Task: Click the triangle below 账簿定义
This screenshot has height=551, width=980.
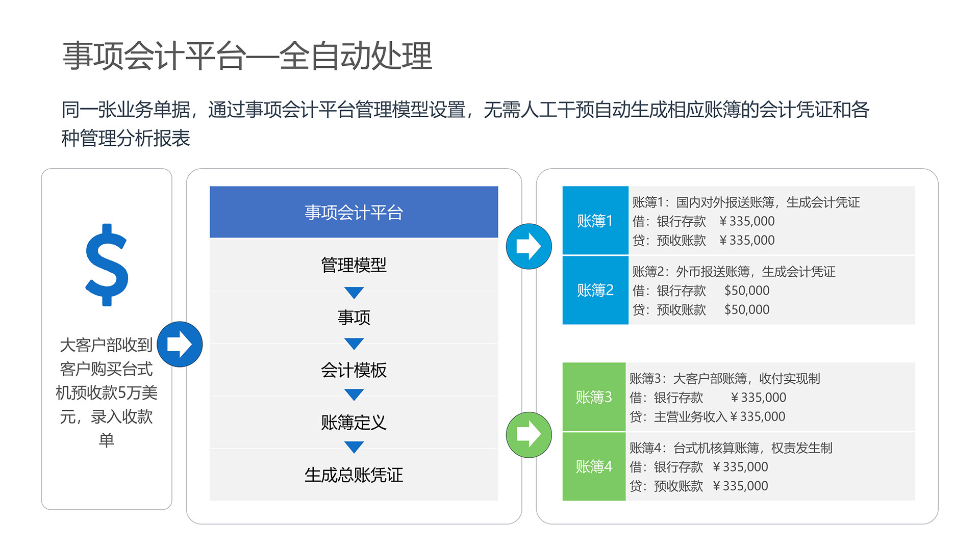Action: 354,447
